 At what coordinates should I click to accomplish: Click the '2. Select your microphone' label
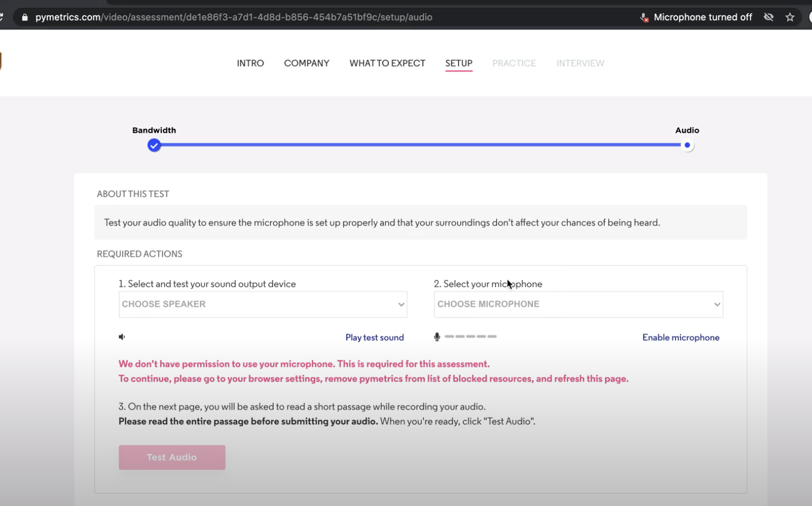(x=488, y=284)
